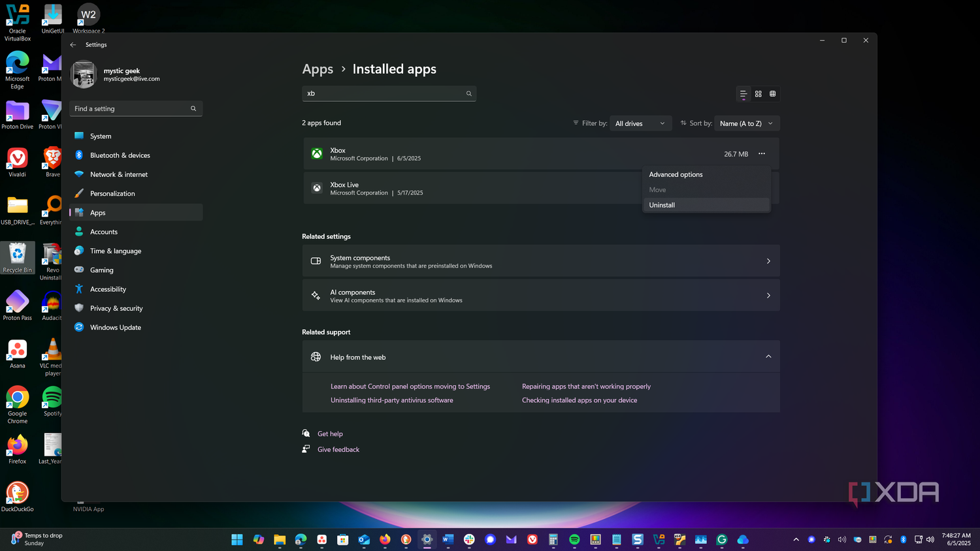Click the Xbox app icon in the list
Image resolution: width=980 pixels, height=551 pixels.
(317, 154)
